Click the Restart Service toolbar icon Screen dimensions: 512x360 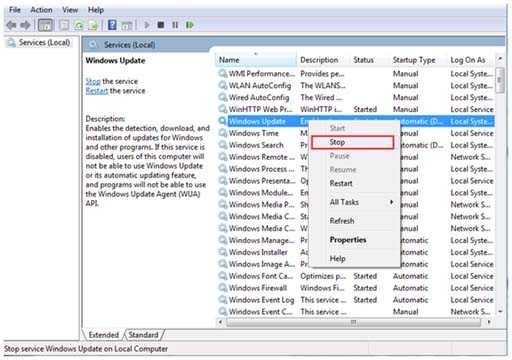(190, 25)
